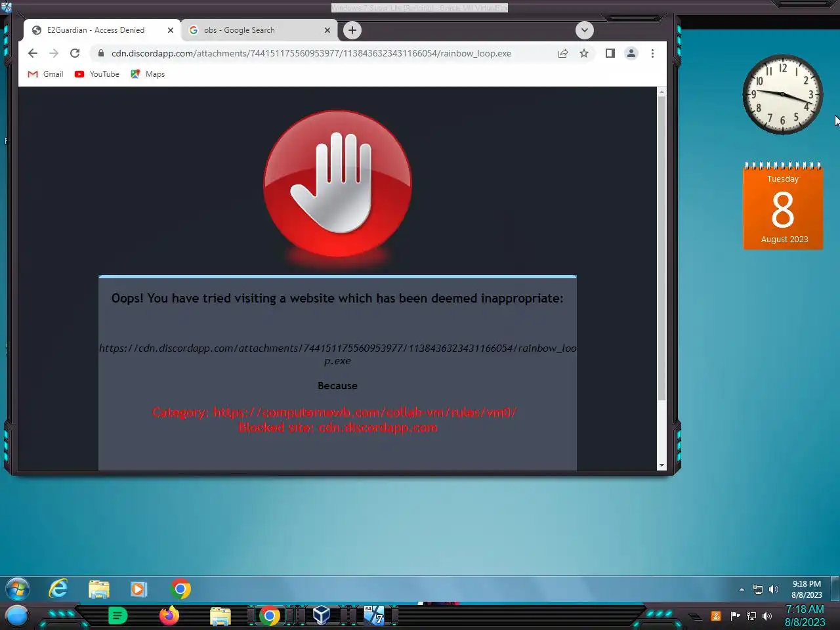Click the blocked discordapp URL text
Image resolution: width=840 pixels, height=630 pixels.
point(337,354)
